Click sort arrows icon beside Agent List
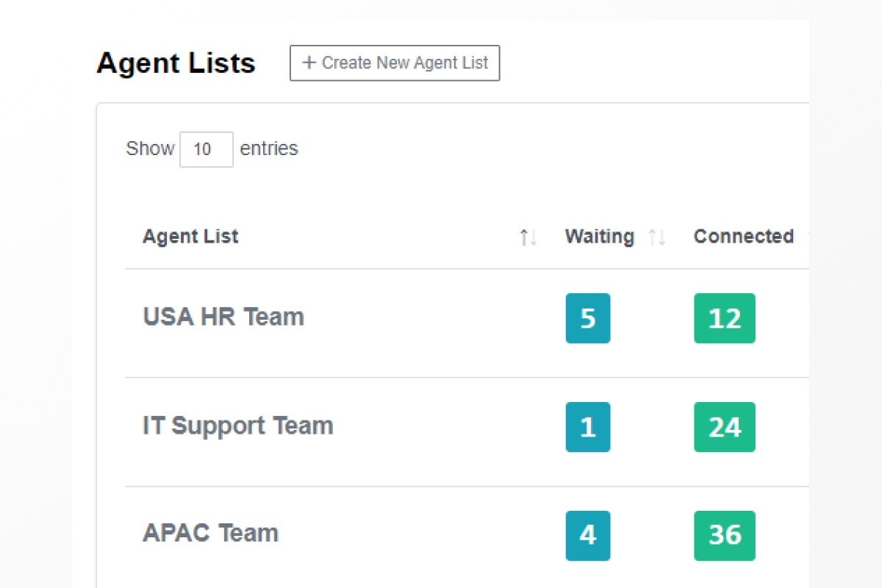The image size is (882, 588). 528,237
